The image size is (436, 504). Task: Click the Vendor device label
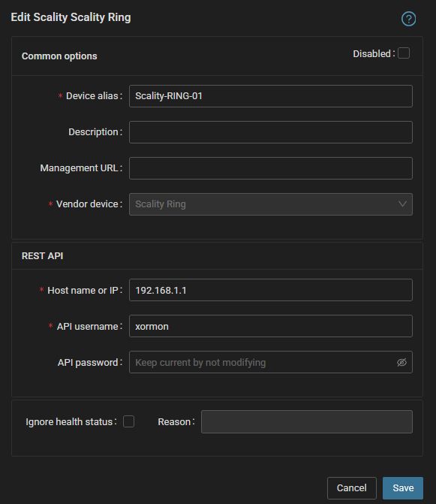[x=87, y=204]
